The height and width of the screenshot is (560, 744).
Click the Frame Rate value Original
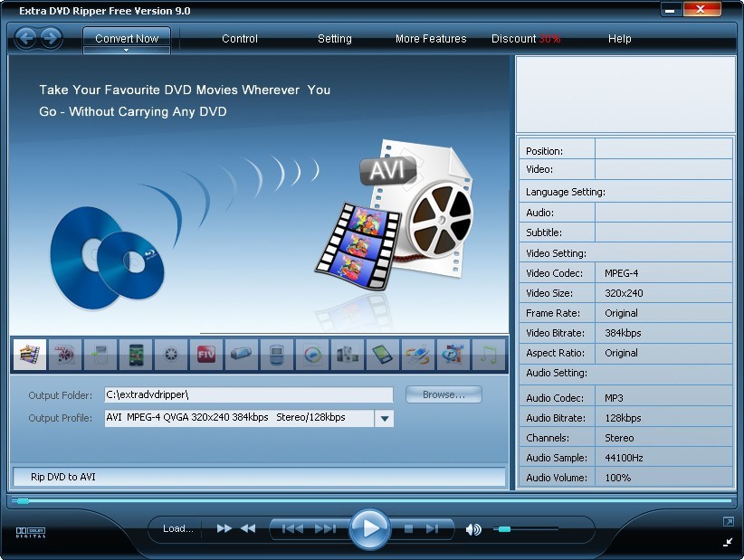click(x=621, y=313)
